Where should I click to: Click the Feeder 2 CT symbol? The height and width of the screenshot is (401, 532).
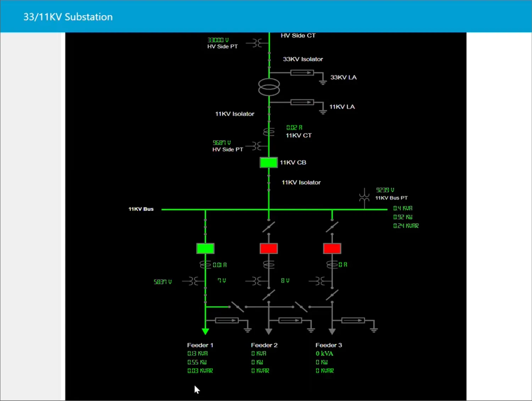pos(268,265)
